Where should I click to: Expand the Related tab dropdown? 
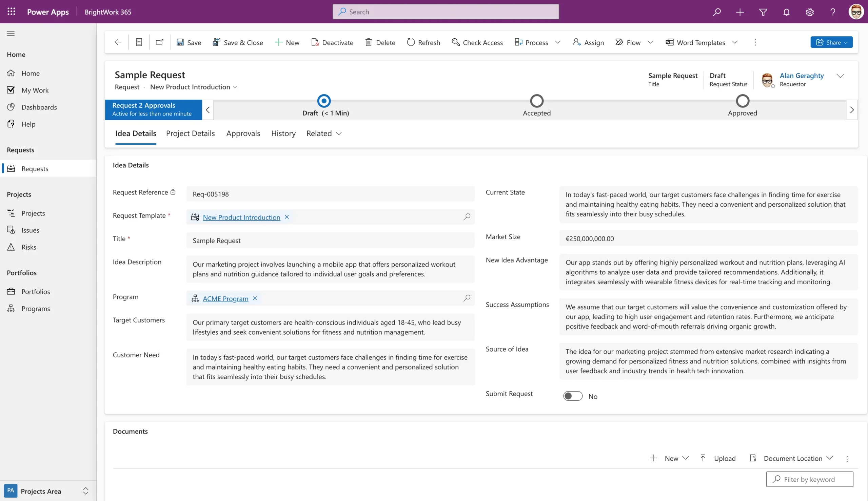coord(338,134)
